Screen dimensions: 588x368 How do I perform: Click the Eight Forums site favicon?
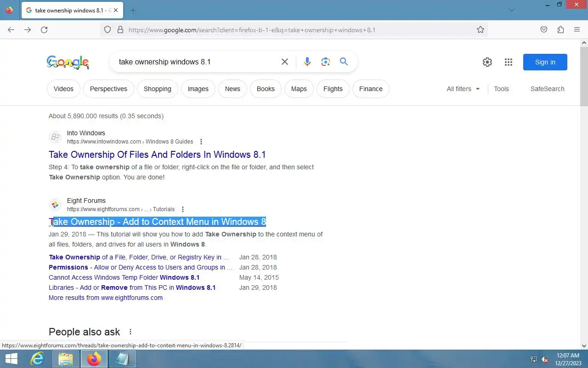click(x=55, y=205)
